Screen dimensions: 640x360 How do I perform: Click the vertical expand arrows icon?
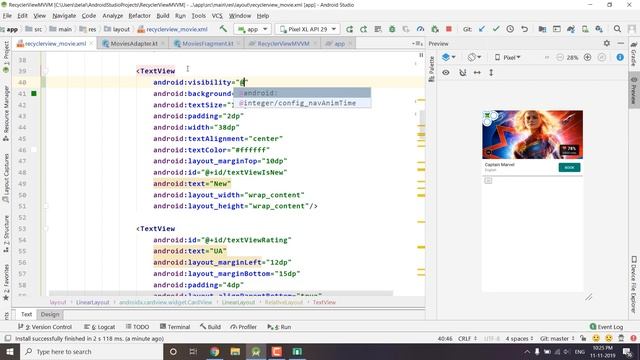pyautogui.click(x=491, y=73)
